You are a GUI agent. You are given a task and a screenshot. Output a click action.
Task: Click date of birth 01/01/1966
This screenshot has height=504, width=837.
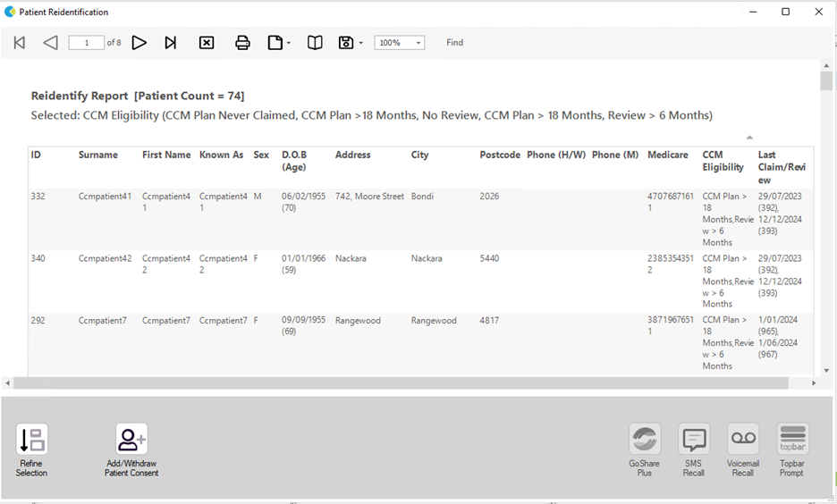click(303, 258)
